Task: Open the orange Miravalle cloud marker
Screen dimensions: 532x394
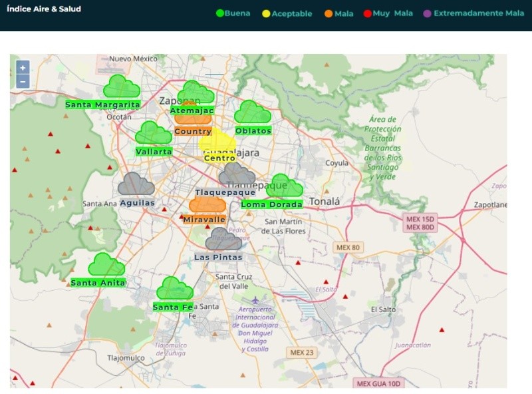Action: tap(207, 204)
